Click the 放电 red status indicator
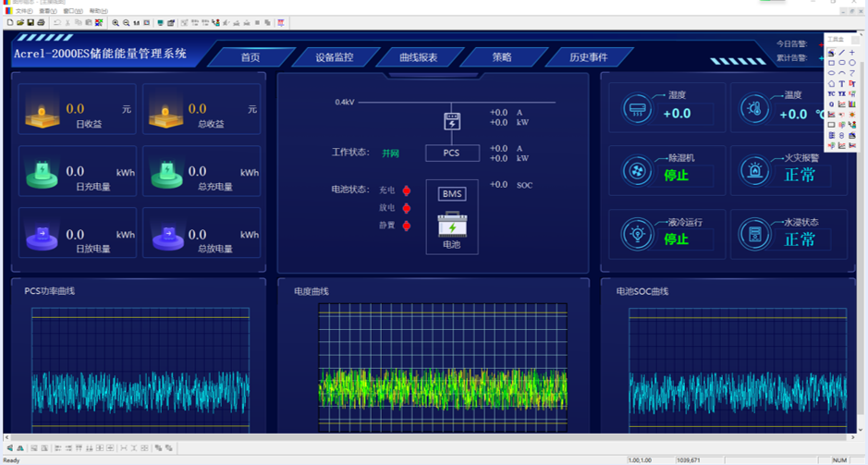This screenshot has width=868, height=465. [x=407, y=208]
